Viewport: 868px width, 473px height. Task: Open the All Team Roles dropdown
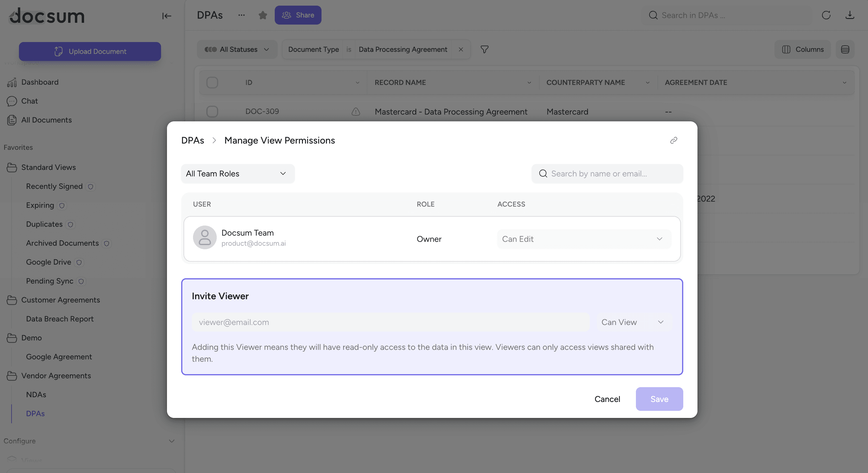237,173
